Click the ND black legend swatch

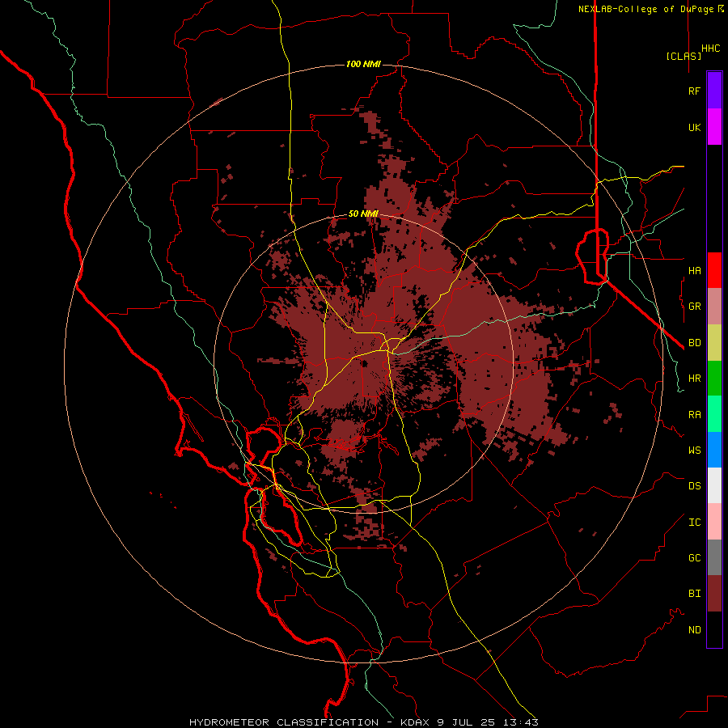[x=714, y=629]
